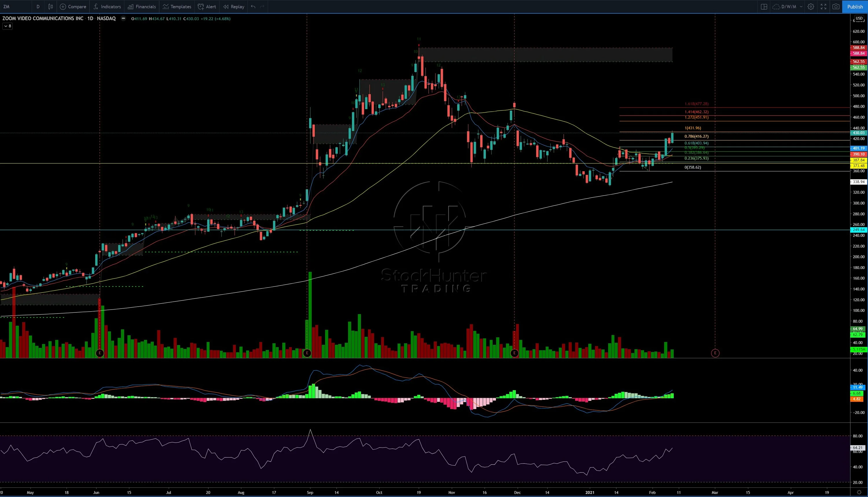Image resolution: width=868 pixels, height=497 pixels.
Task: Click the December earnings E marker
Action: click(x=514, y=353)
